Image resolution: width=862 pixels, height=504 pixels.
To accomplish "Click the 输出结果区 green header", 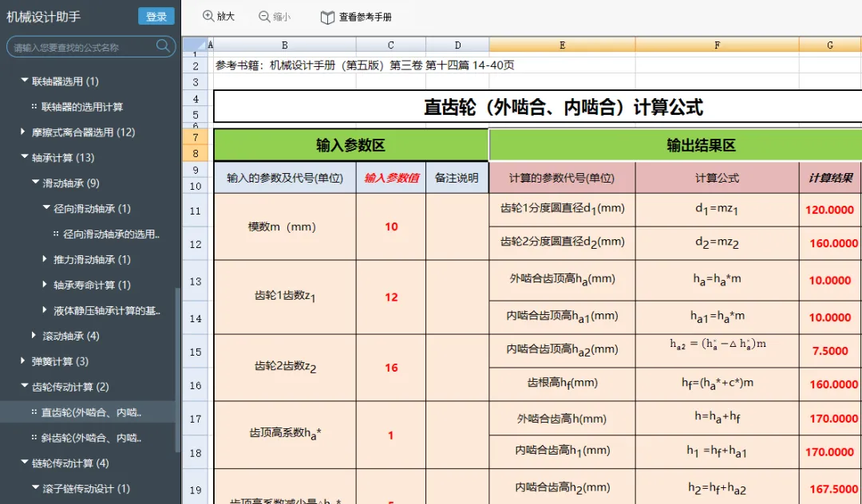I will coord(676,145).
